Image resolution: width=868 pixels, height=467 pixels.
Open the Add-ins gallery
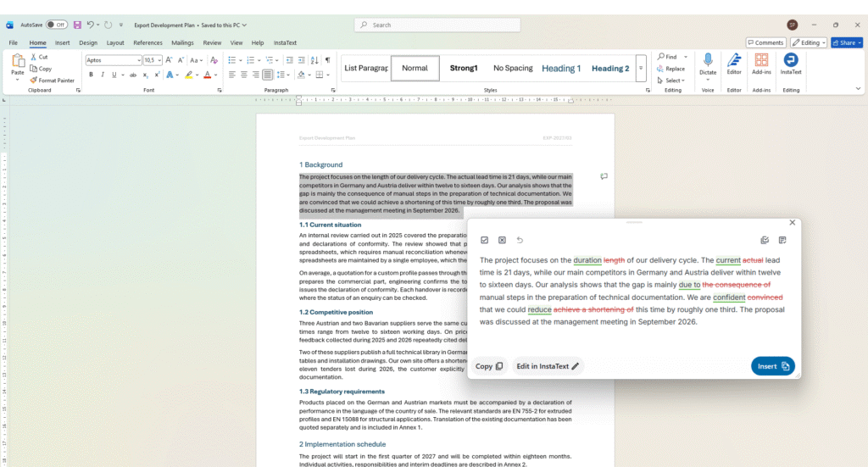point(761,64)
